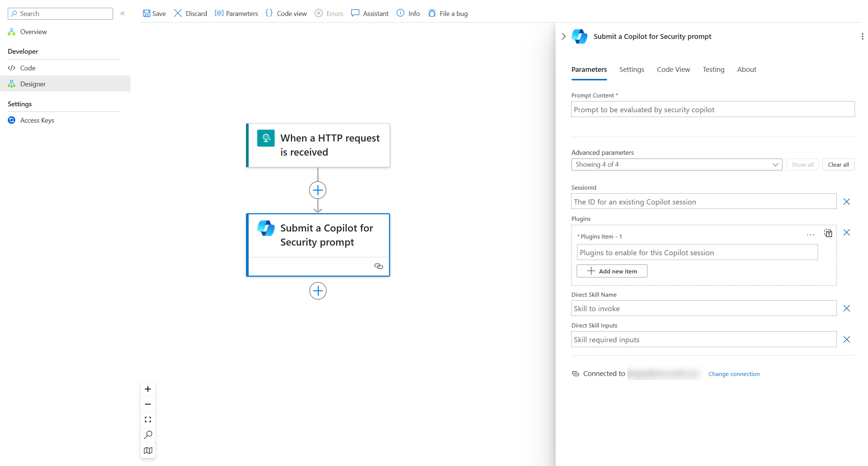Open workflow Parameters from toolbar

[236, 13]
